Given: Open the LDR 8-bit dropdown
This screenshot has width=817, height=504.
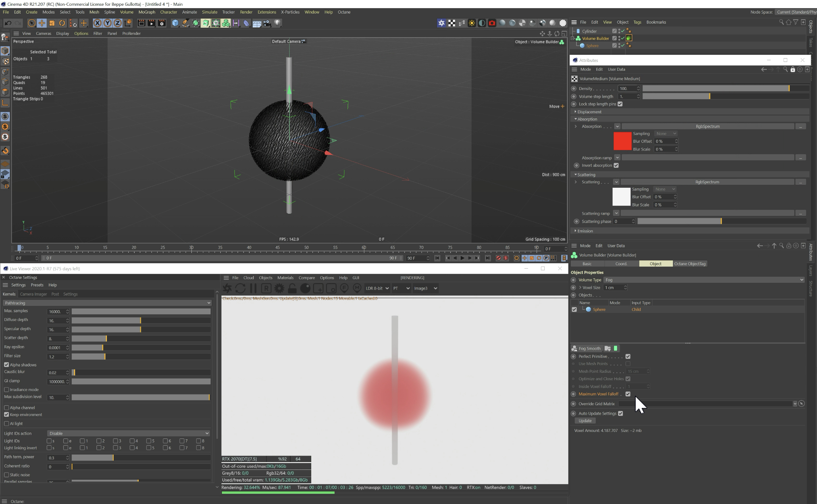Looking at the screenshot, I should [377, 288].
